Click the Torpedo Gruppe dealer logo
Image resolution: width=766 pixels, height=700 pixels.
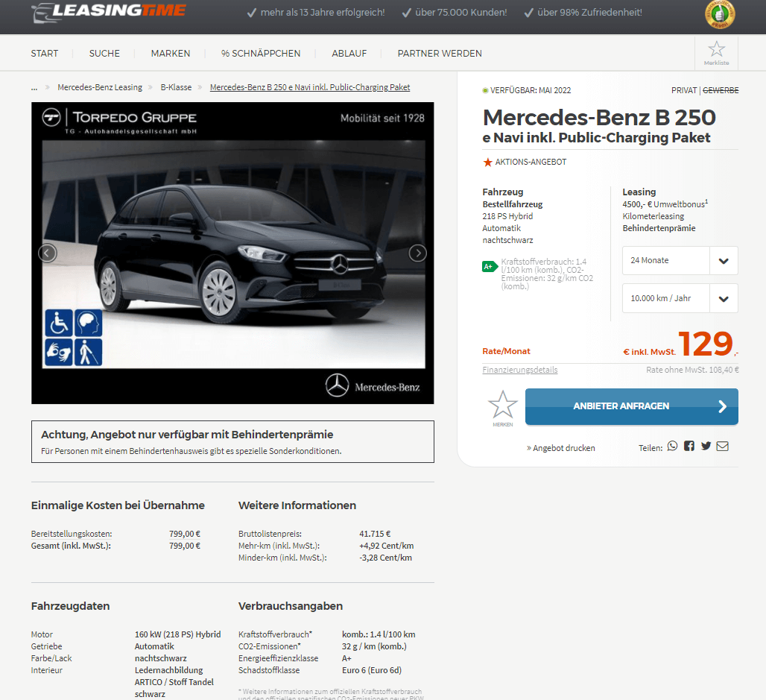tap(120, 120)
